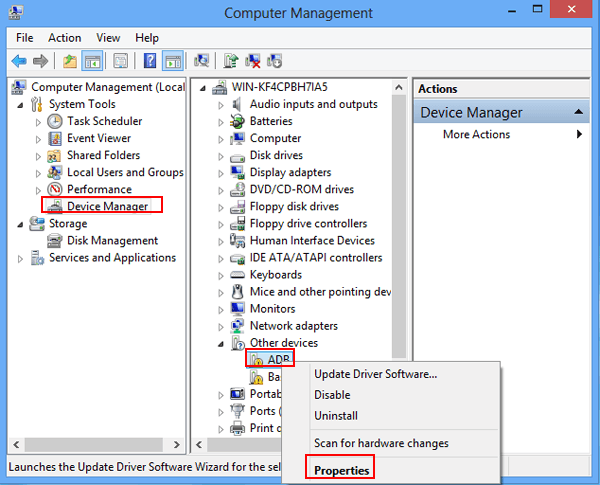Select Human Interface Devices category

(x=312, y=240)
